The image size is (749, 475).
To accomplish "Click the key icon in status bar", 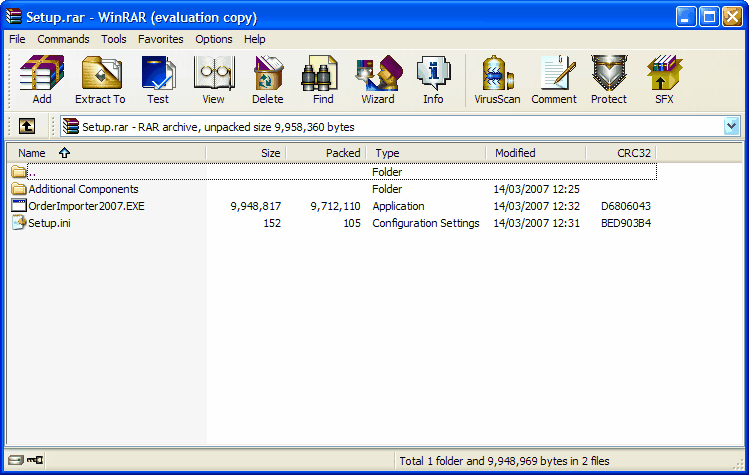I will coord(35,460).
